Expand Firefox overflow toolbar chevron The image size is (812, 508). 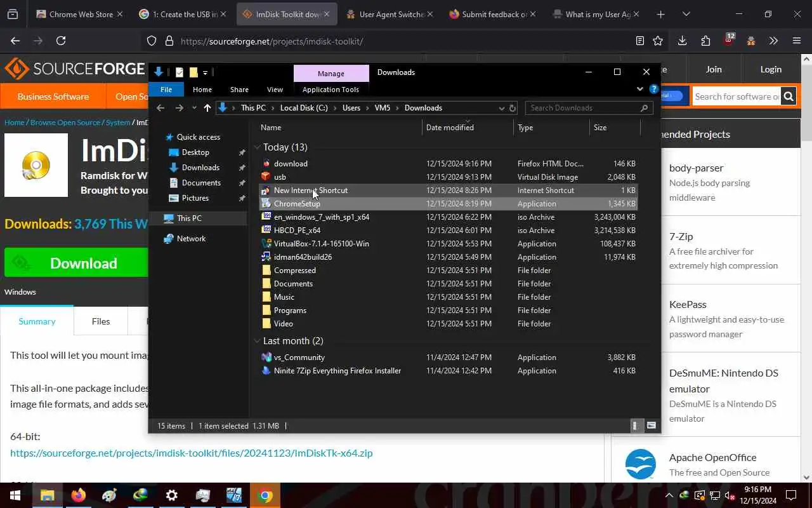tap(773, 41)
